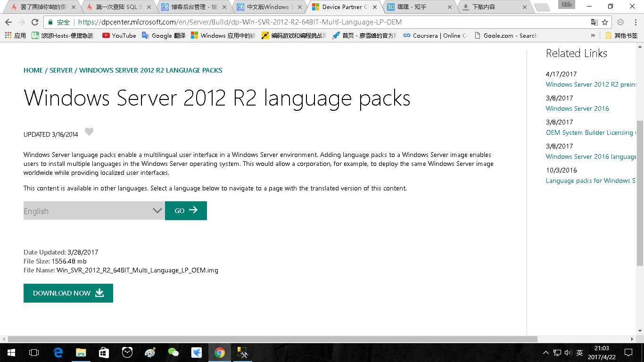Click the heart favorite icon beside UPDATED date
644x362 pixels.
point(89,132)
